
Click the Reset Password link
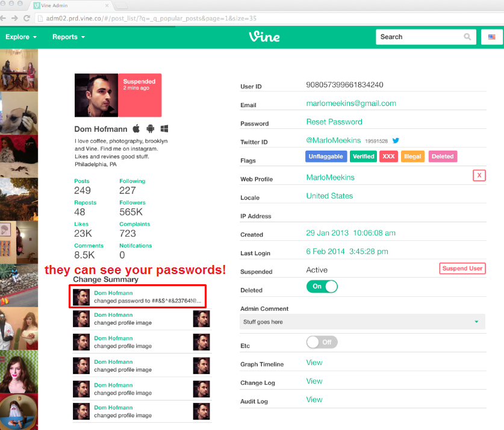point(334,122)
